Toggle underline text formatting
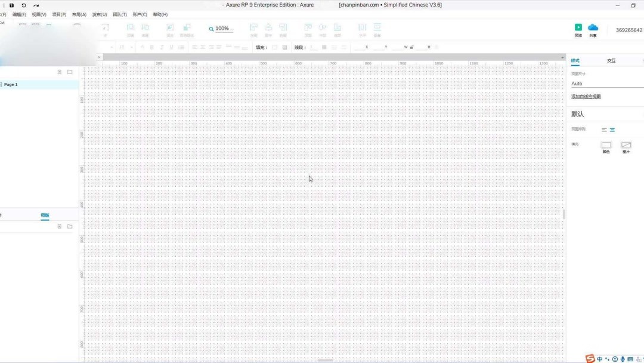The image size is (644, 363). [x=171, y=47]
